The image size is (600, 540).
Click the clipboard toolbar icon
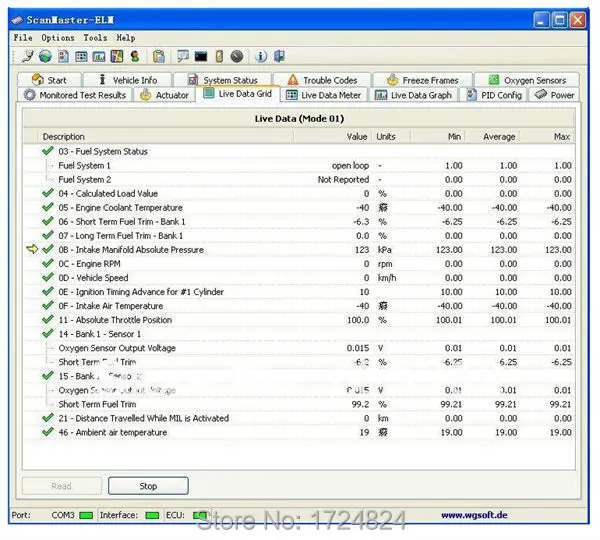tap(159, 56)
